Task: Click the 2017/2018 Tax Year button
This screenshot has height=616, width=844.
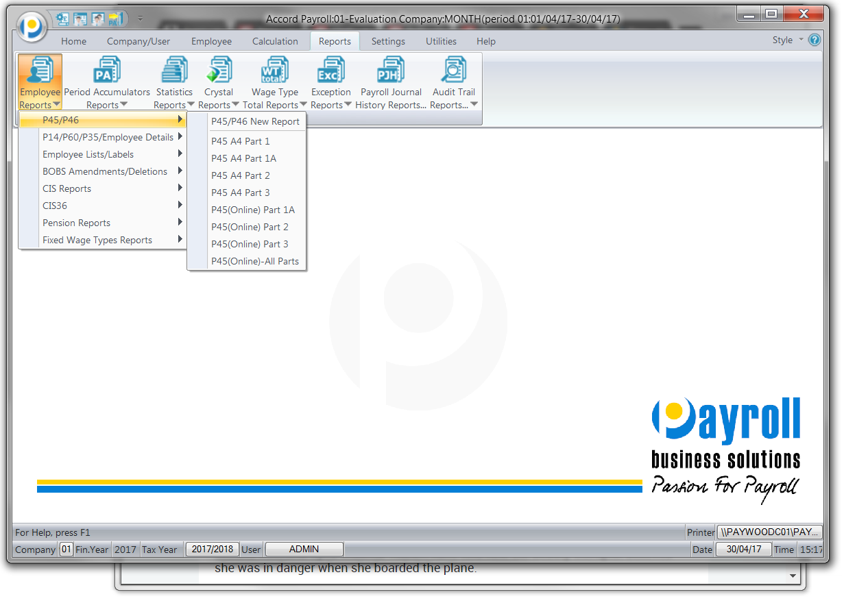Action: pyautogui.click(x=212, y=549)
